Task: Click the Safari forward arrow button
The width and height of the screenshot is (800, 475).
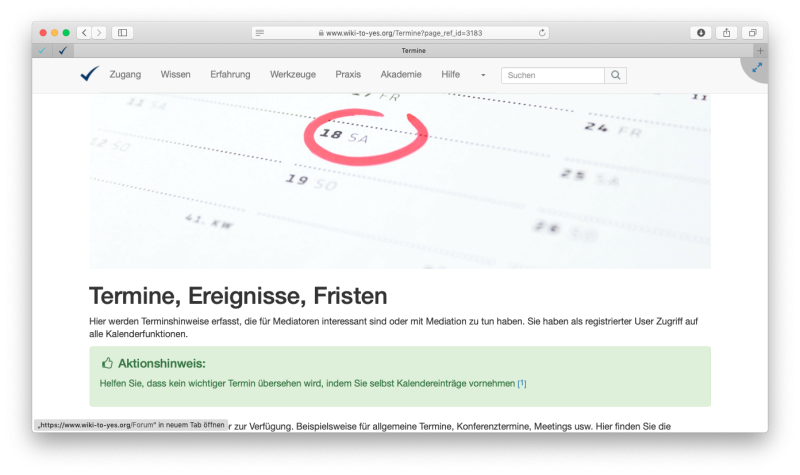Action: click(98, 33)
